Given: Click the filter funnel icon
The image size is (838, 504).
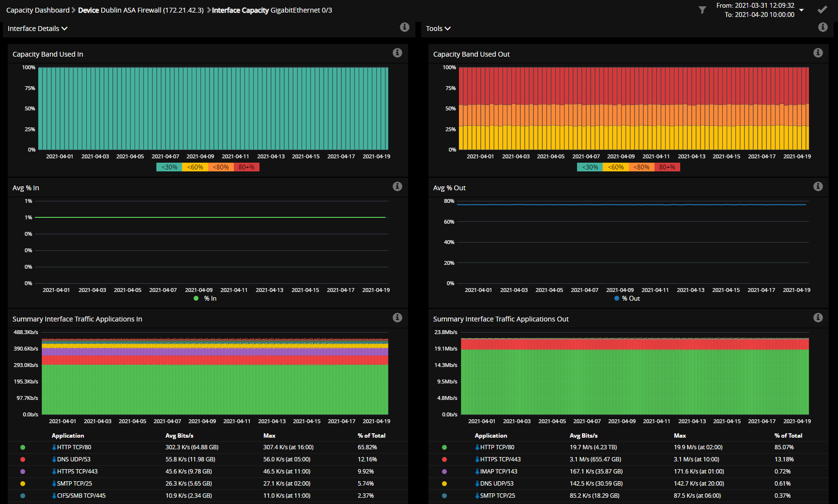Looking at the screenshot, I should (x=702, y=10).
